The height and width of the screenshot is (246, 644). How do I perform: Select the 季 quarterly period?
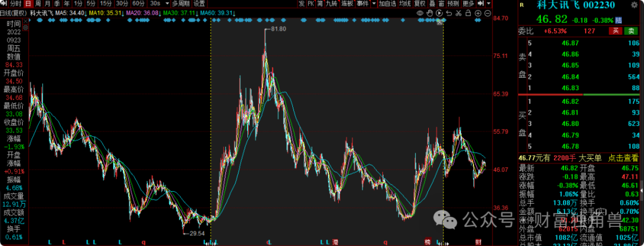[57, 4]
